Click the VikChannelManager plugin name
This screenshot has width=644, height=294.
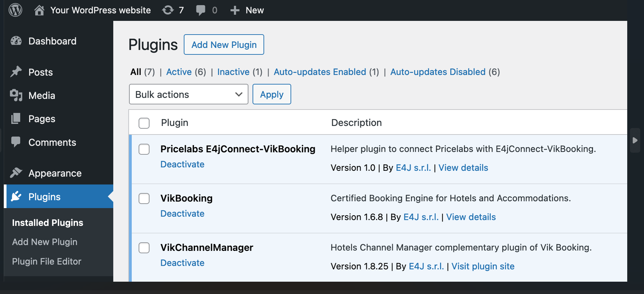tap(207, 248)
